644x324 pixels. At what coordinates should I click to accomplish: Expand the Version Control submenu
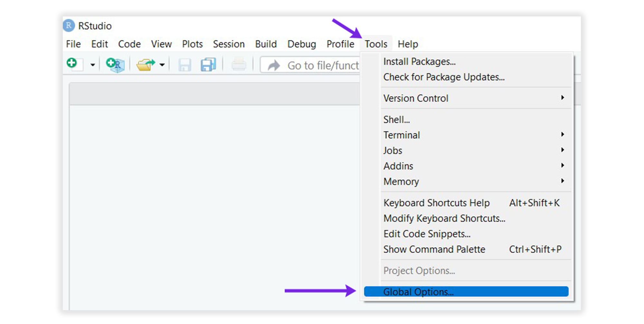(466, 98)
